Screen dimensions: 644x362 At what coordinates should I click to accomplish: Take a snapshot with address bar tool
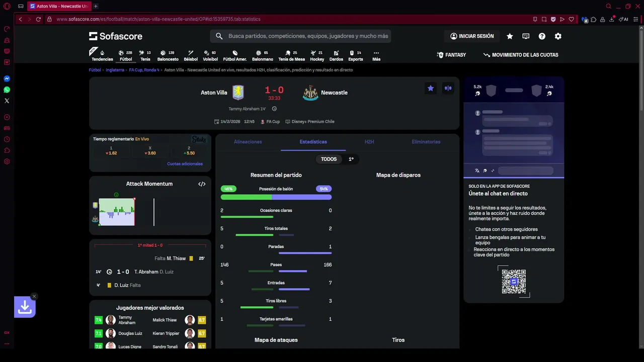coord(544,19)
